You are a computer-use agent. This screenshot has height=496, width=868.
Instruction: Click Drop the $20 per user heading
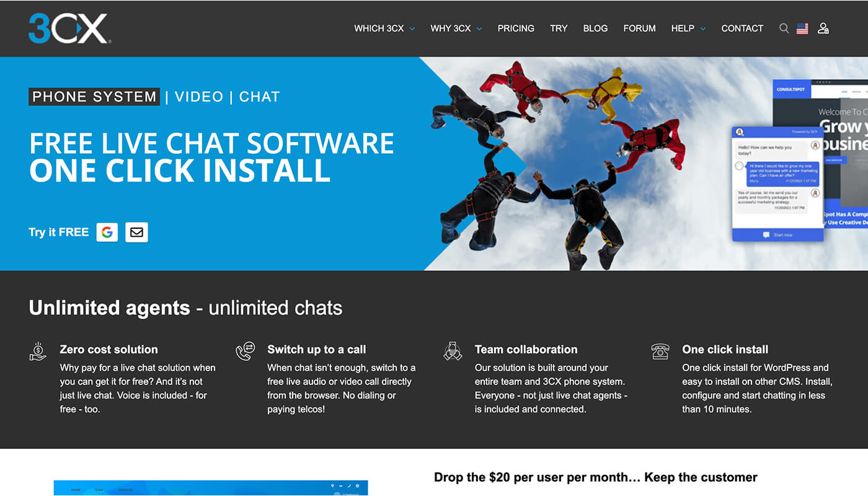coord(596,477)
